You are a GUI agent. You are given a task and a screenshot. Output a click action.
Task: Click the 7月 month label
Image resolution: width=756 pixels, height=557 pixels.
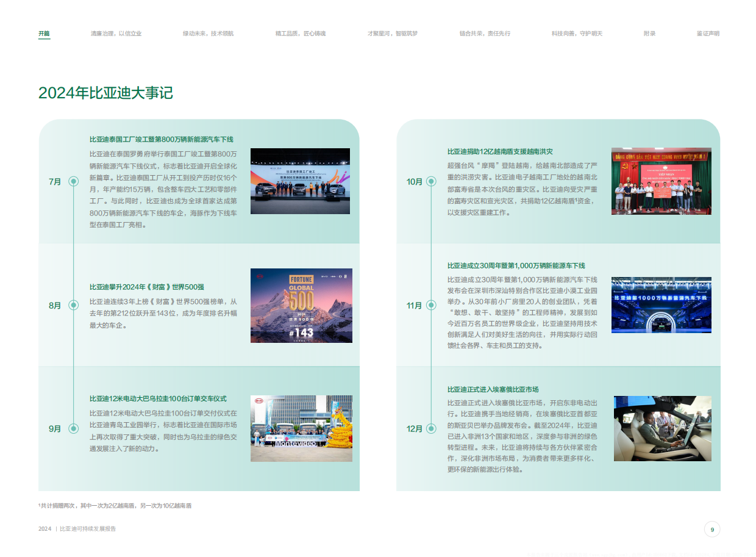pyautogui.click(x=55, y=182)
